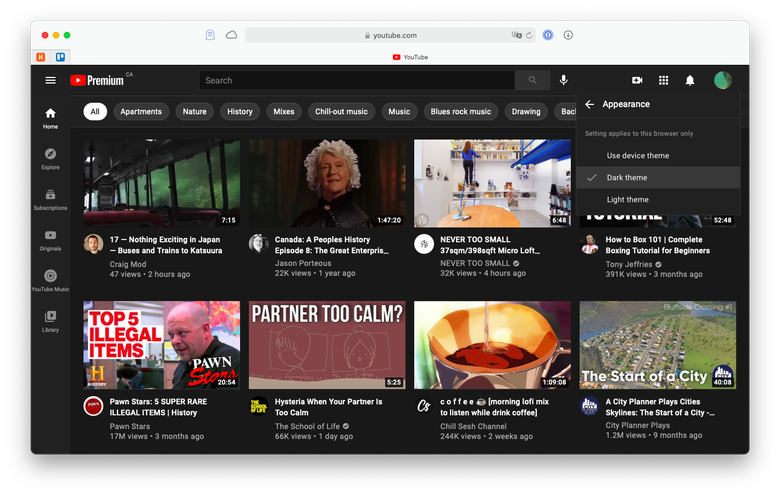
Task: Open YouTube Music in the sidebar
Action: click(x=50, y=281)
